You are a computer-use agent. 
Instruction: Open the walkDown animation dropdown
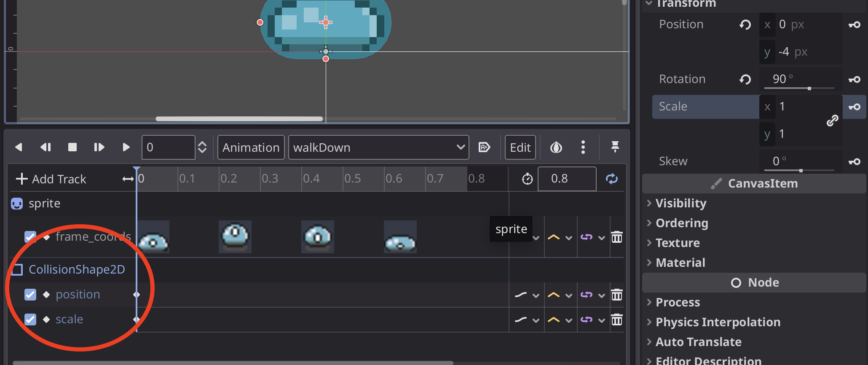point(378,148)
